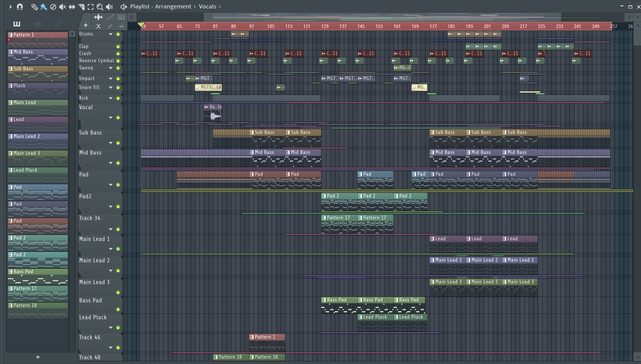Expand the Mid Bass track dropdown arrow
Viewport: 641px width, 364px height.
[110, 163]
